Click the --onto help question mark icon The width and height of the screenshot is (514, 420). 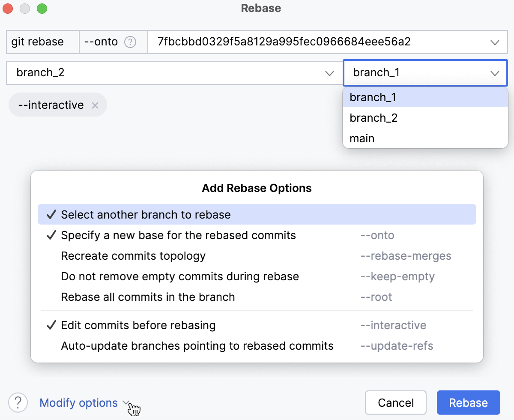click(130, 42)
